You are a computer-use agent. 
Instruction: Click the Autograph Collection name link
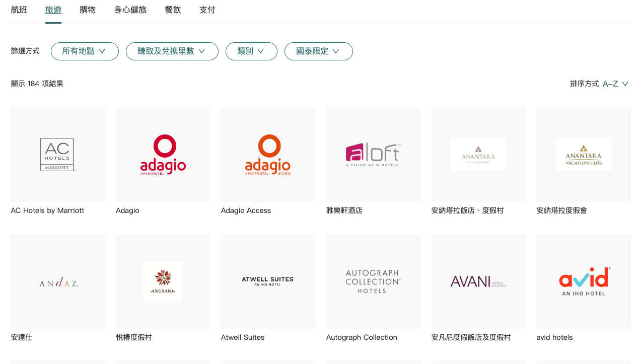click(362, 337)
